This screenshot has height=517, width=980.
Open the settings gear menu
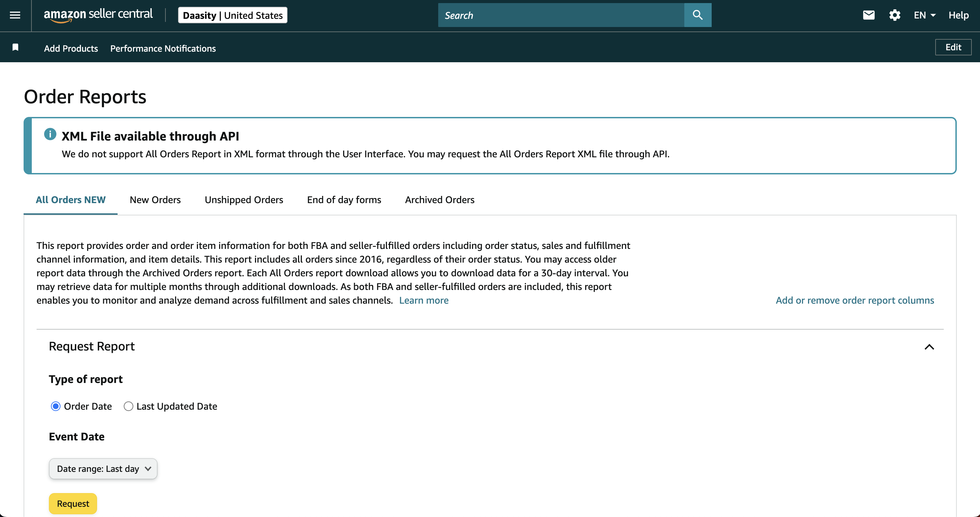click(895, 15)
